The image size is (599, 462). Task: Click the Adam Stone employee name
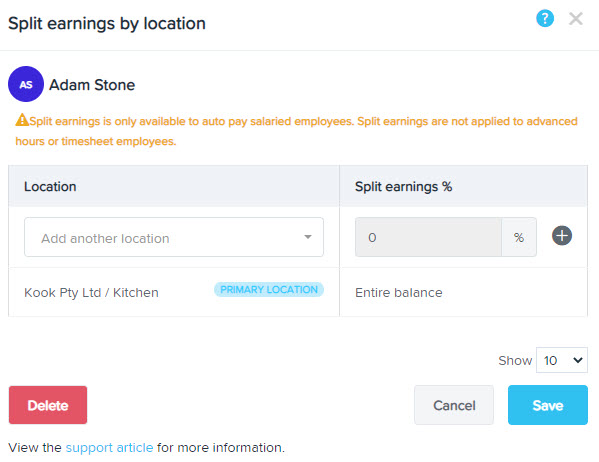(x=92, y=85)
